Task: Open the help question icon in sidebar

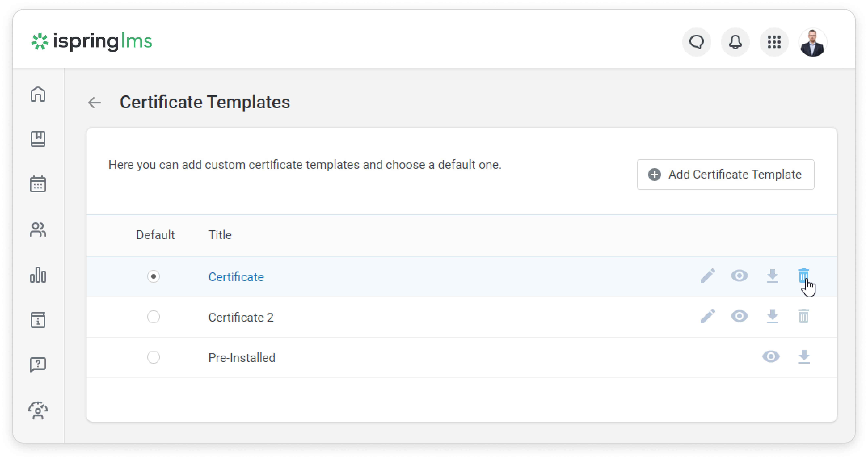Action: pos(38,364)
